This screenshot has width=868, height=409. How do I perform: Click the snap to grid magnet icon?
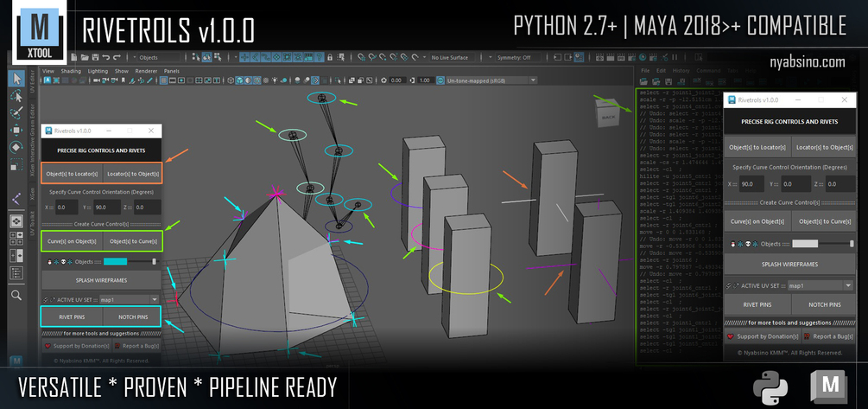point(362,57)
